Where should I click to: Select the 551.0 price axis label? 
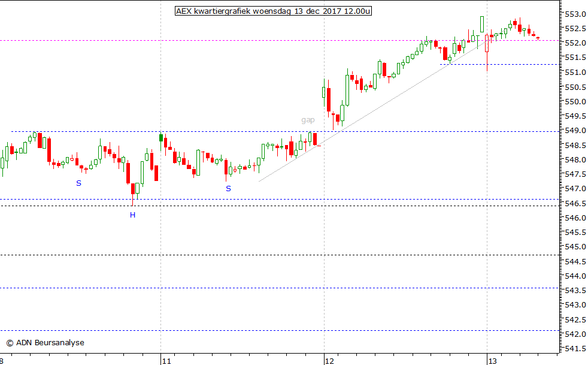pyautogui.click(x=575, y=73)
